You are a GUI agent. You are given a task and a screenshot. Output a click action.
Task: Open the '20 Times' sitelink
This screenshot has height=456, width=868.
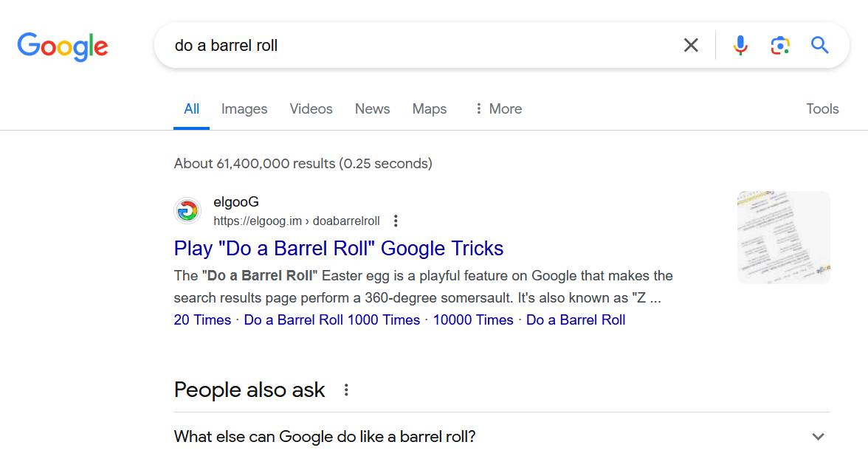pyautogui.click(x=203, y=319)
